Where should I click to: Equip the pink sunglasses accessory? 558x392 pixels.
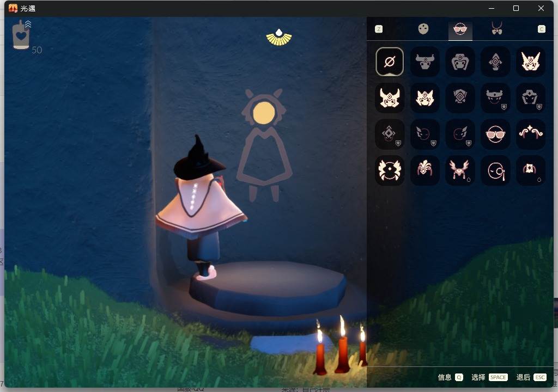click(495, 134)
